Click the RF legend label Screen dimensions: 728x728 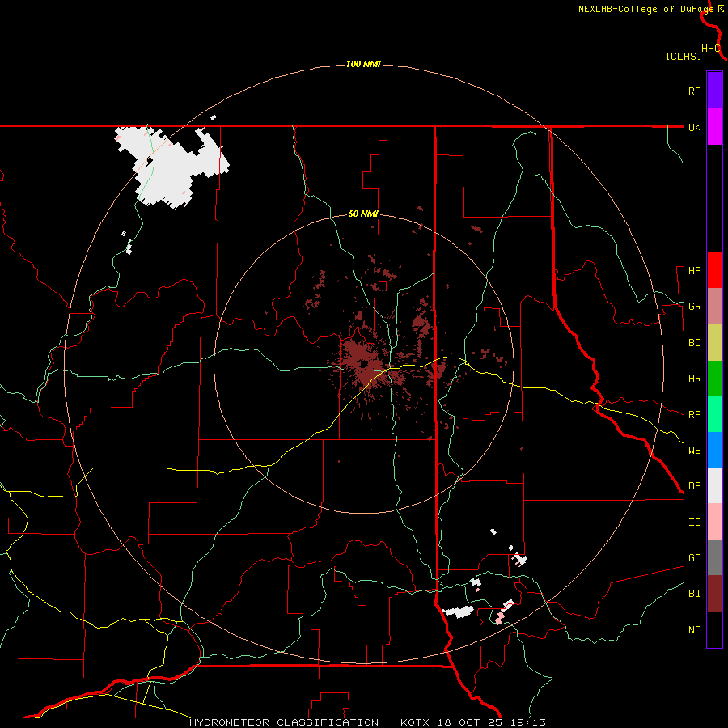[x=695, y=91]
